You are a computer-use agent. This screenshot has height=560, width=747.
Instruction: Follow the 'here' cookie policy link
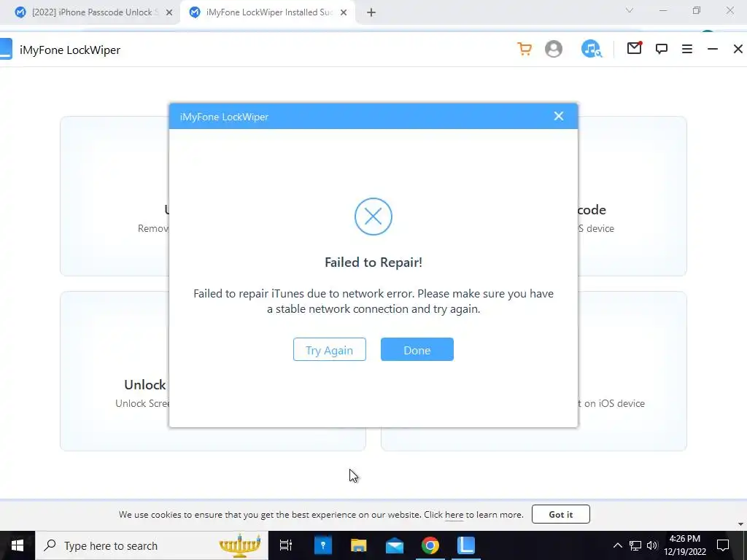(x=454, y=515)
